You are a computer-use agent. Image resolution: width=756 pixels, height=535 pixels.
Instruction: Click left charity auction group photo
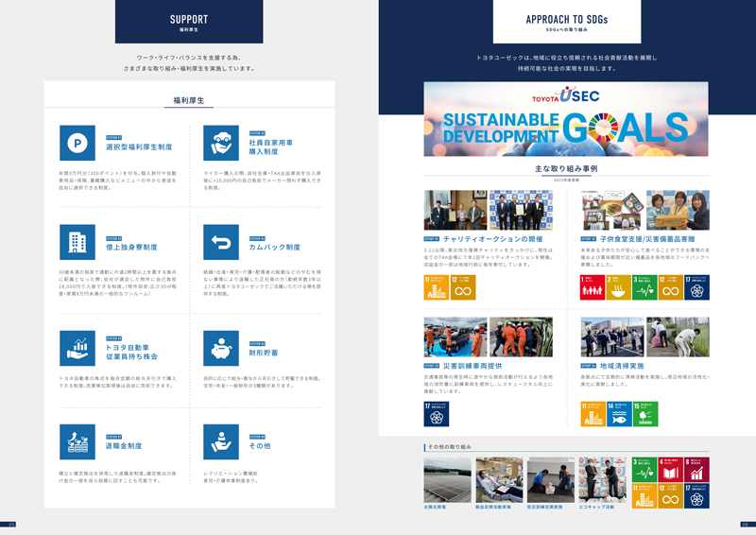click(x=455, y=210)
